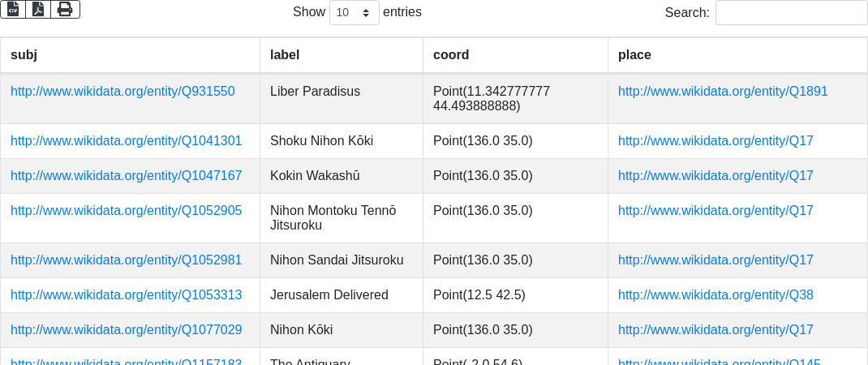Export table as PDF file
The image size is (868, 365).
tap(38, 10)
